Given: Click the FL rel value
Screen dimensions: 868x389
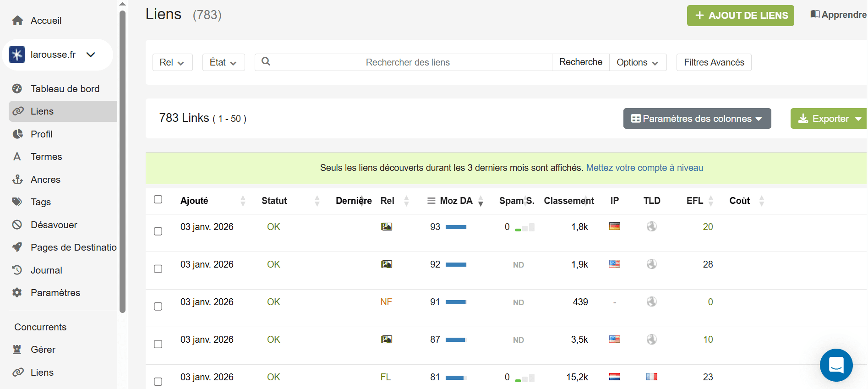Looking at the screenshot, I should [386, 377].
